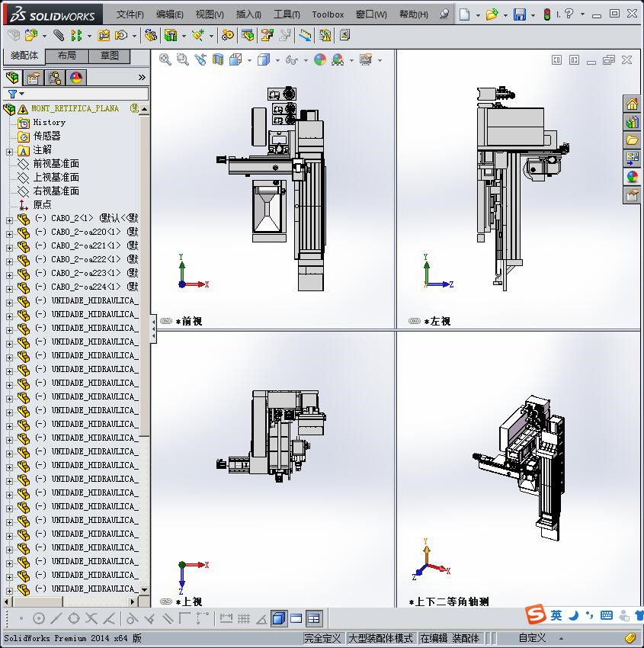This screenshot has height=648, width=644.
Task: Open FeatureManager design tree tab icon
Action: [x=12, y=78]
